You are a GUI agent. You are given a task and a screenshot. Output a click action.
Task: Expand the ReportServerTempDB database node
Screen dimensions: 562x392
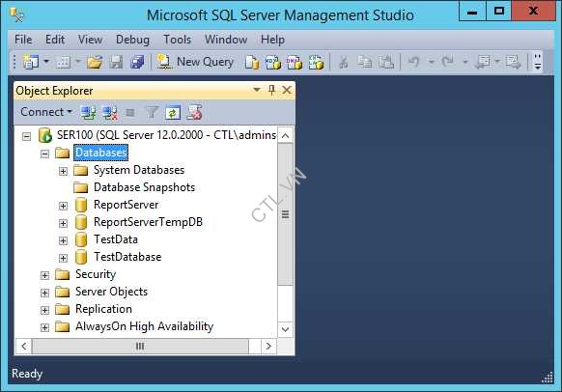pos(63,223)
